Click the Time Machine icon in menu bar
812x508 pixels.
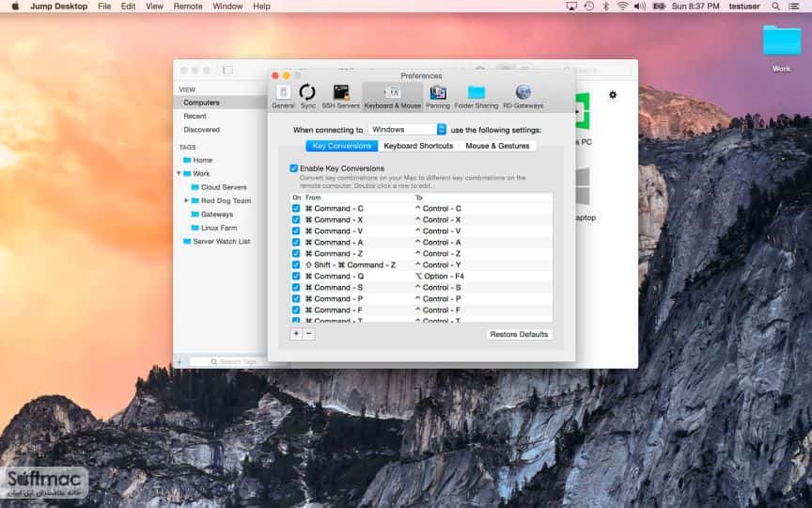pos(589,7)
